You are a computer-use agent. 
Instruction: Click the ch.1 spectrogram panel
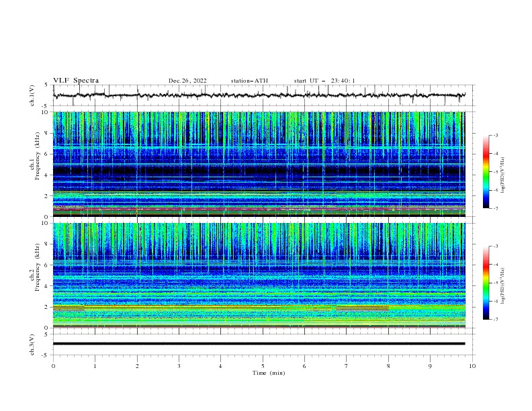tap(259, 164)
